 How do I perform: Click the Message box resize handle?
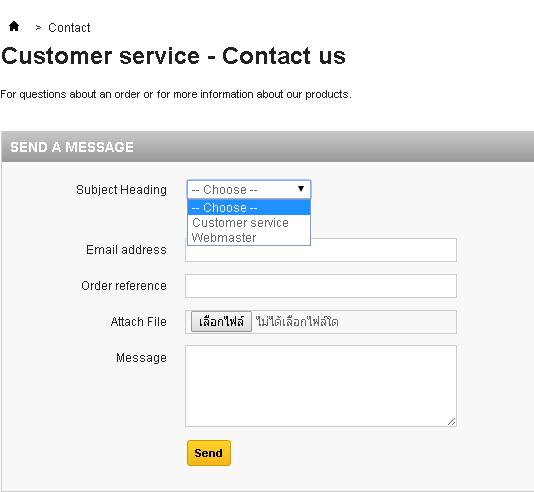452,422
